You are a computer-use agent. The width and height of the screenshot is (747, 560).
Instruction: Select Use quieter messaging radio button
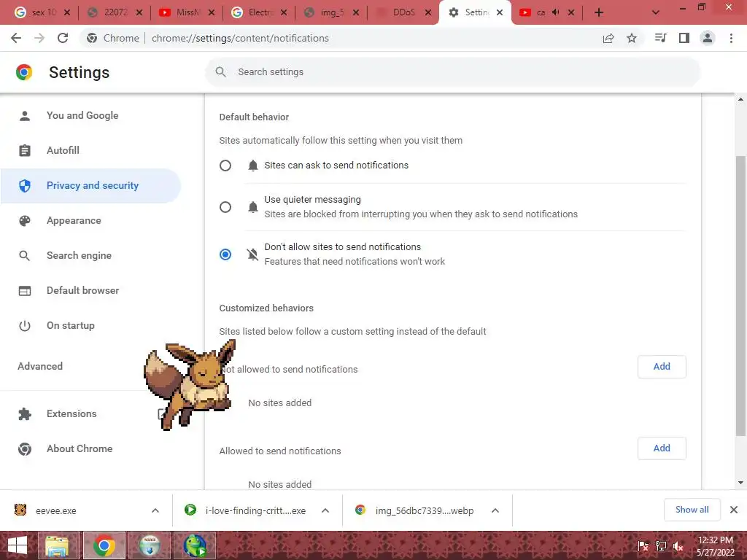tap(225, 207)
